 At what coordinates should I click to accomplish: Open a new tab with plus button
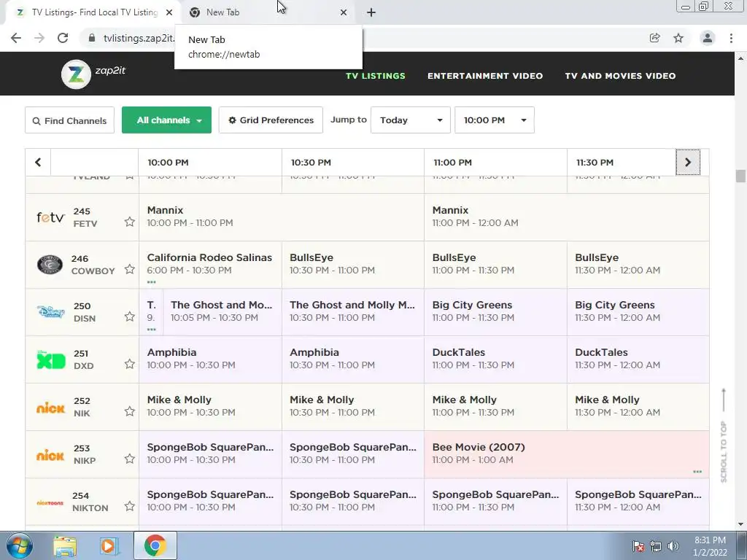point(371,12)
